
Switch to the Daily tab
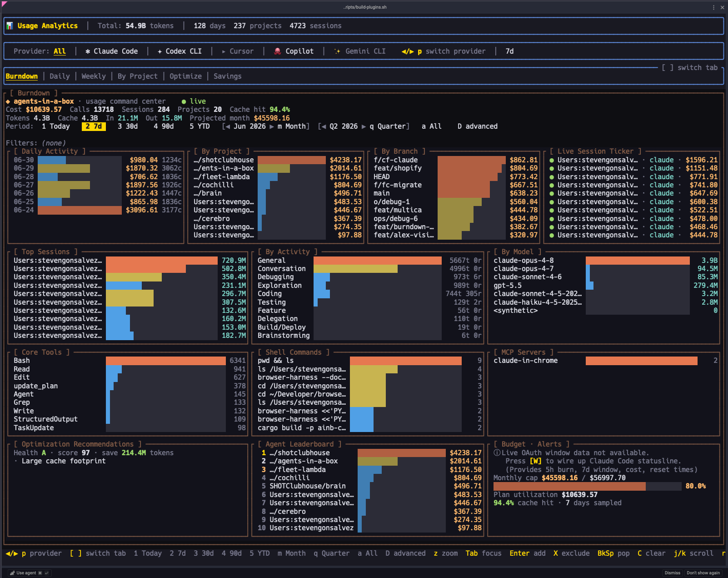pos(60,76)
